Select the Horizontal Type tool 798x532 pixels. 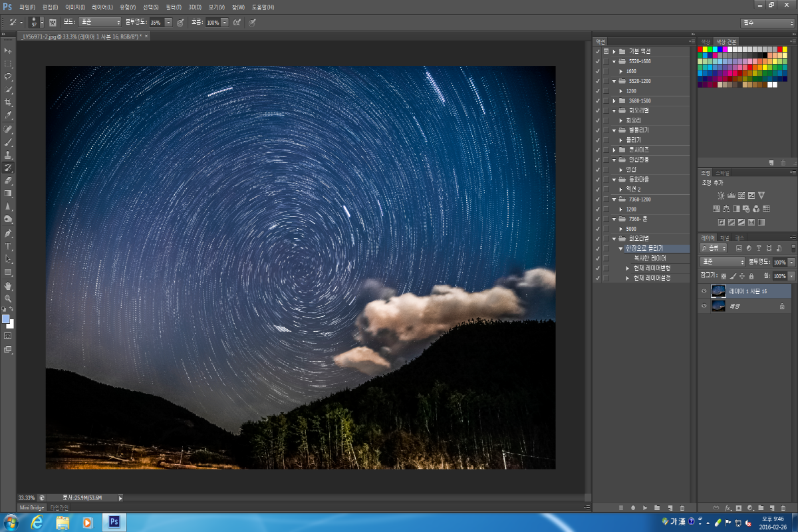(x=8, y=246)
